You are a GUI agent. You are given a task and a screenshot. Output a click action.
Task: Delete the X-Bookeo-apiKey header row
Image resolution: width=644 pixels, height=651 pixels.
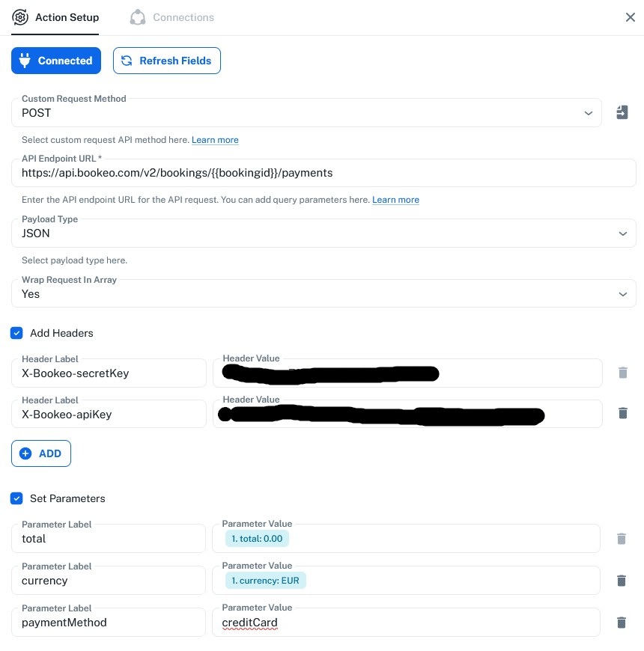[x=622, y=413]
